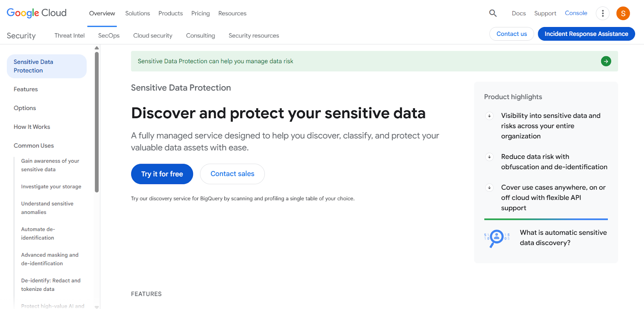Open the search magnifier icon
Image resolution: width=644 pixels, height=309 pixels.
(x=492, y=13)
